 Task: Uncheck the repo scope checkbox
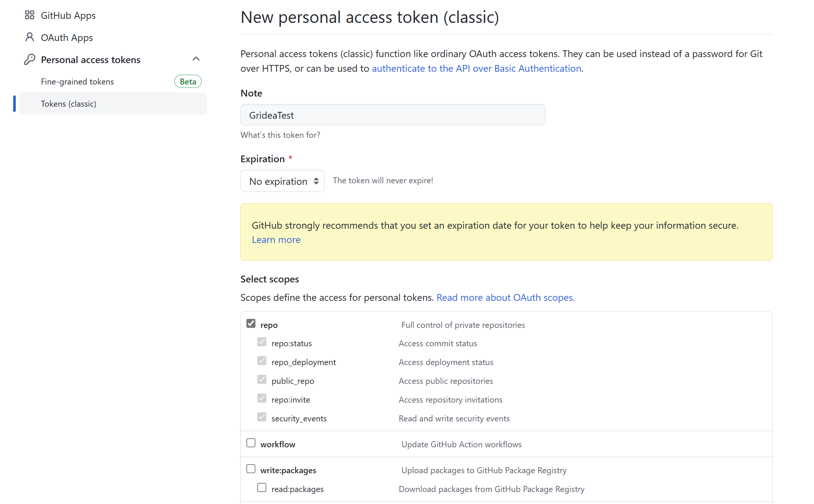(x=251, y=323)
